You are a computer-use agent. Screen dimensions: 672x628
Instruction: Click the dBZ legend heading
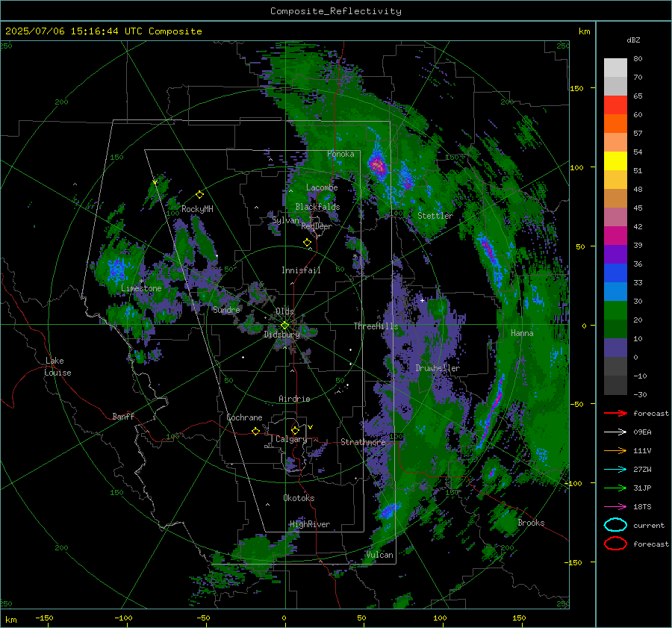(633, 40)
